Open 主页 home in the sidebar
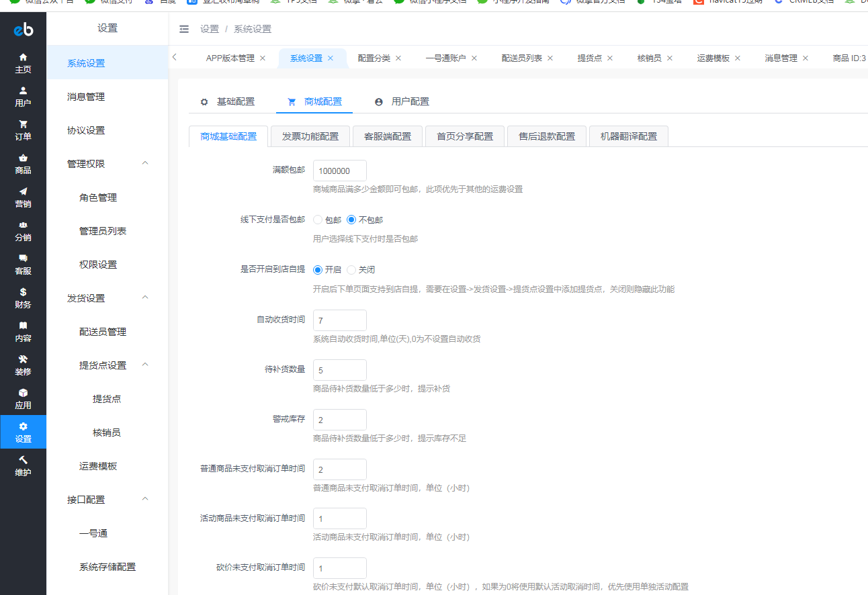 pyautogui.click(x=23, y=62)
